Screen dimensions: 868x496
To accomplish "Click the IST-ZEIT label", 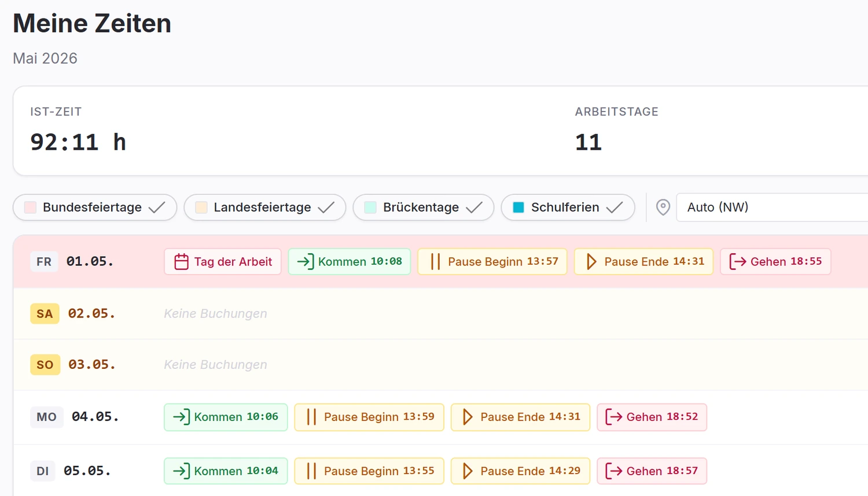I will pos(56,112).
